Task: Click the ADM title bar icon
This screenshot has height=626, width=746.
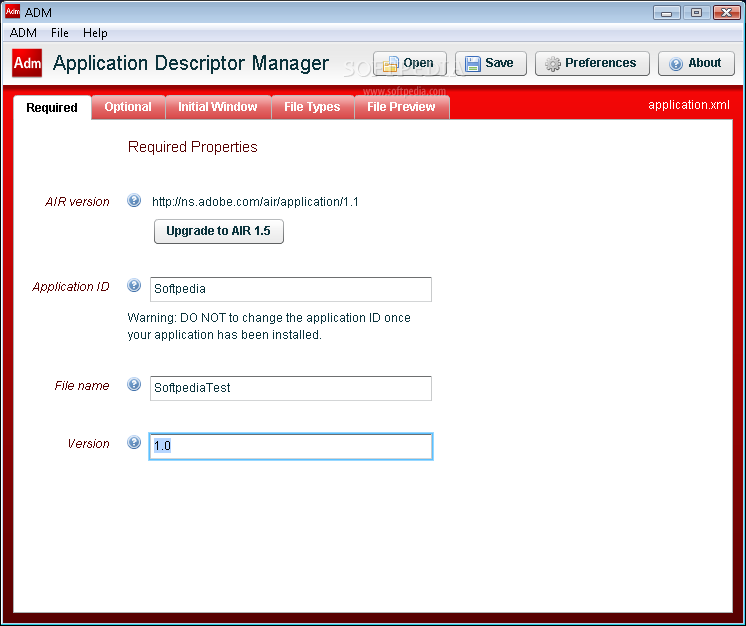Action: pos(12,11)
